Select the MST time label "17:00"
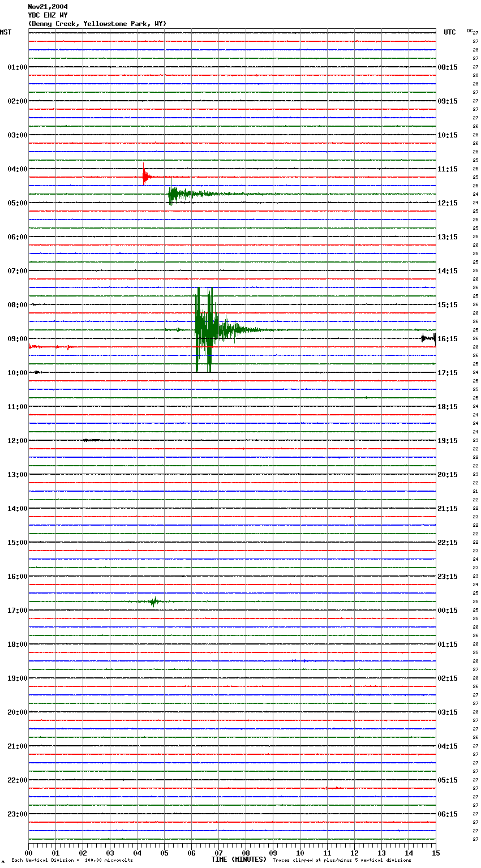Viewport: 481px width, 868px height. coord(18,611)
